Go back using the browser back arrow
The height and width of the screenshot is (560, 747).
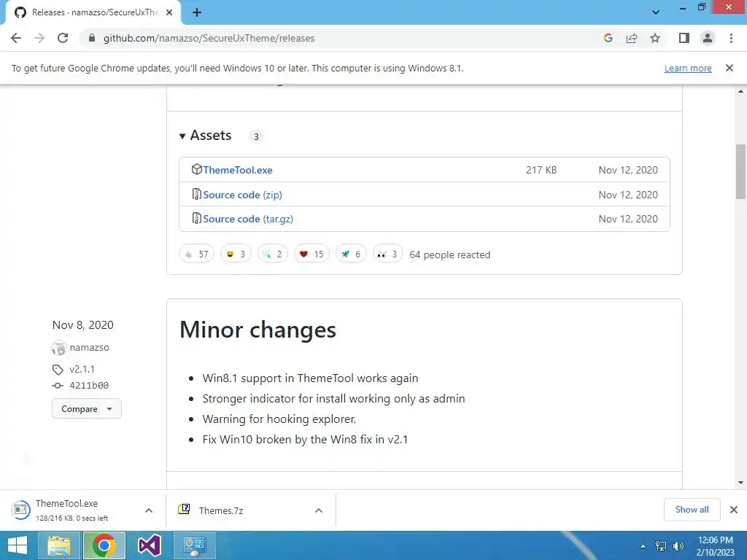click(x=16, y=38)
